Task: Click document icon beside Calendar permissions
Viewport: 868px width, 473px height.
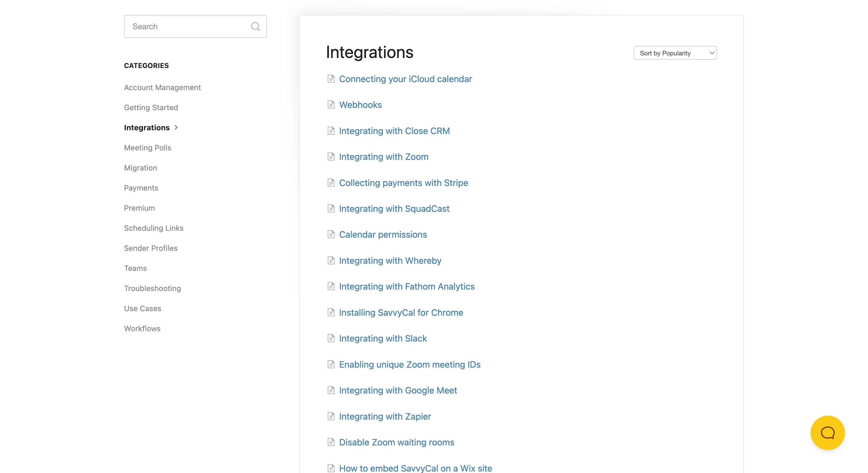Action: click(x=331, y=234)
